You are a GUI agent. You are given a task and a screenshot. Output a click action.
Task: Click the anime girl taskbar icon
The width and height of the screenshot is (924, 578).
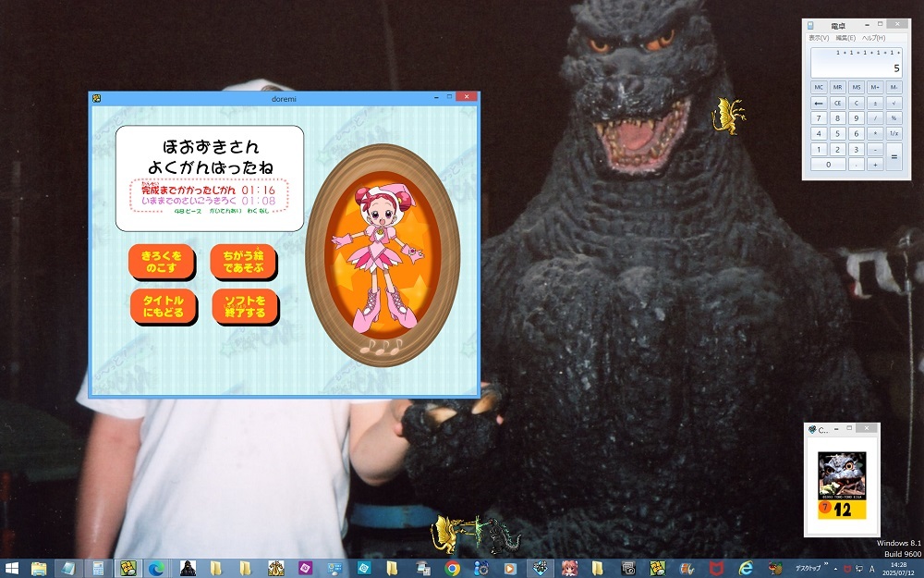pyautogui.click(x=568, y=569)
